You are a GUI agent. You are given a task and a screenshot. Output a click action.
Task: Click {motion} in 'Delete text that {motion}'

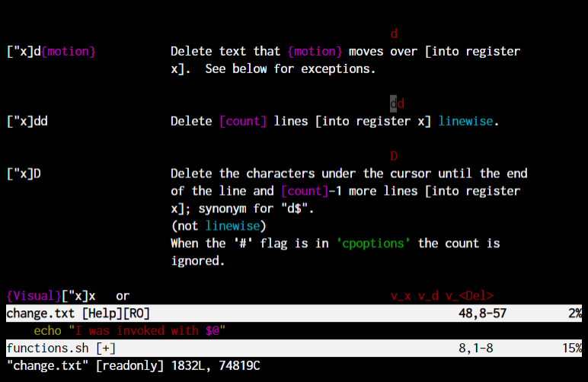315,51
